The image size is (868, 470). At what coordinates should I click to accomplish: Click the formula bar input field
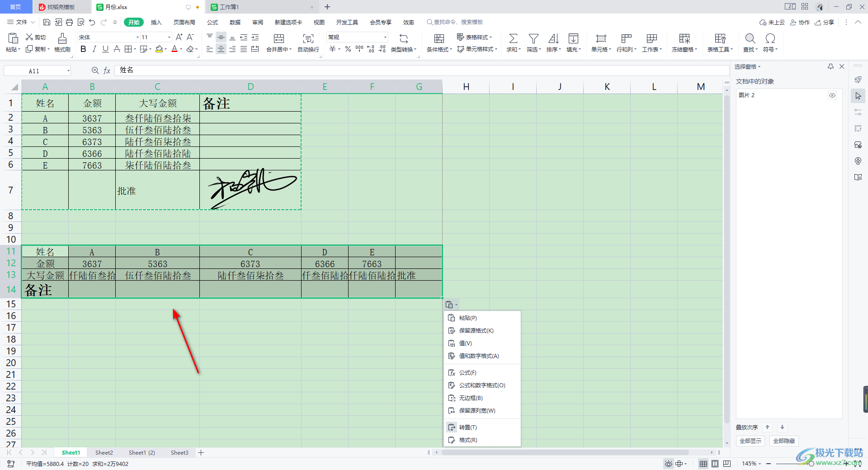pos(421,70)
